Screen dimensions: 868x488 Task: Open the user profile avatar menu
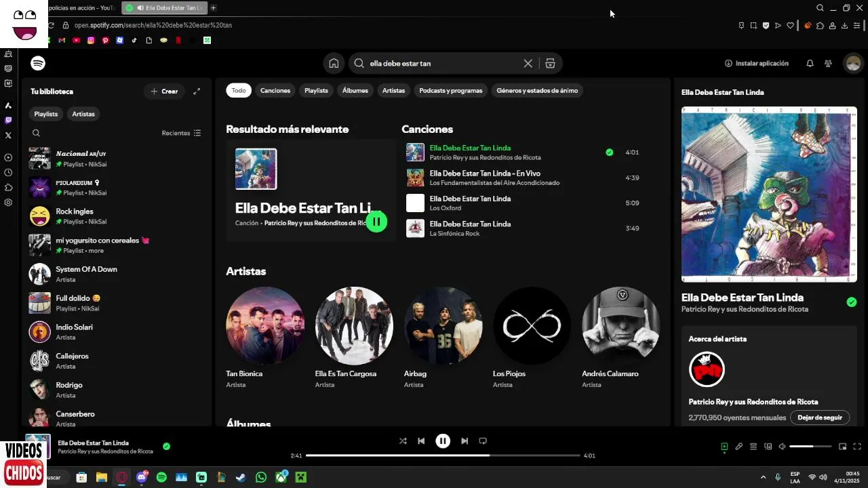[852, 63]
